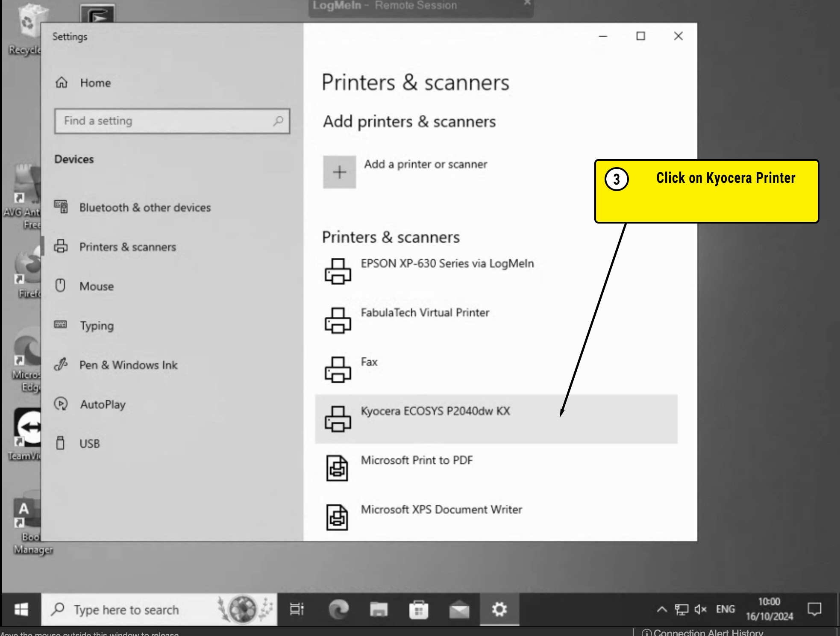This screenshot has height=636, width=840.
Task: Open the Typing settings page
Action: pos(97,326)
